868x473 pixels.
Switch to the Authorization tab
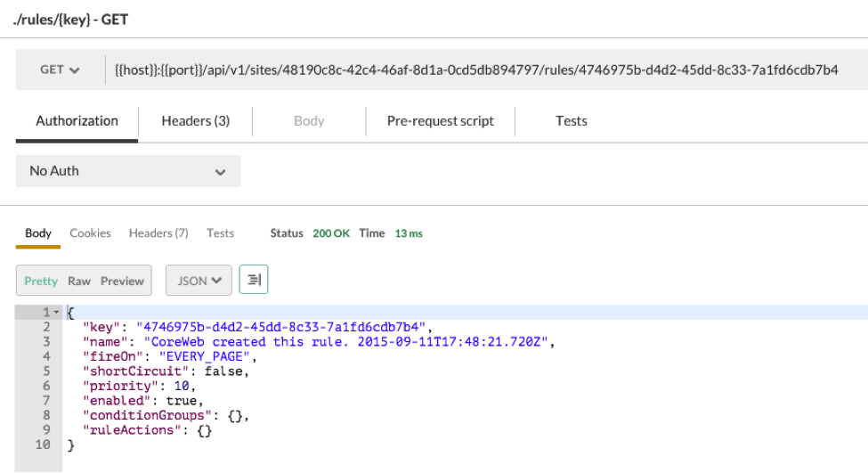coord(77,121)
